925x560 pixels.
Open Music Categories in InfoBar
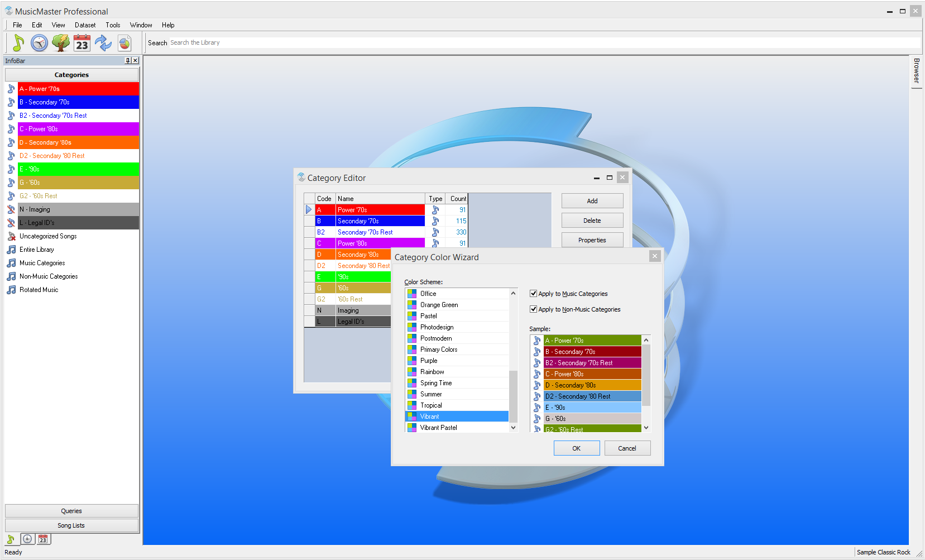[42, 263]
